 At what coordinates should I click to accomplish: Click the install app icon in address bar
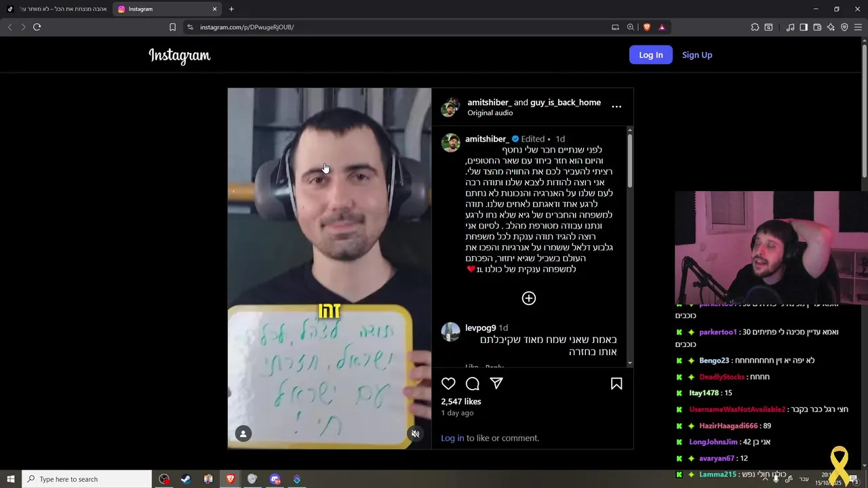tap(615, 27)
